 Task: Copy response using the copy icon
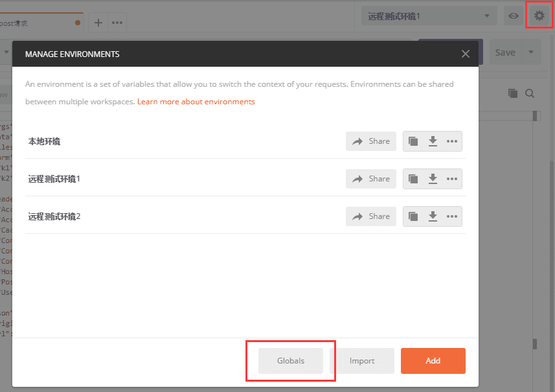(x=512, y=93)
